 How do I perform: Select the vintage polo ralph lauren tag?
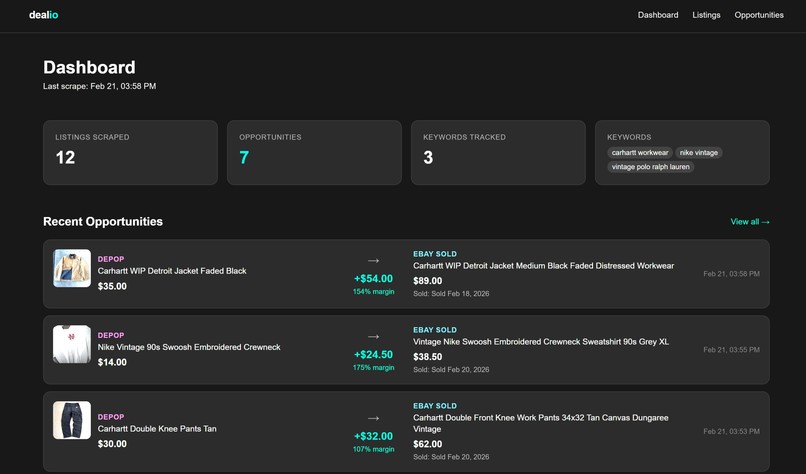(651, 167)
